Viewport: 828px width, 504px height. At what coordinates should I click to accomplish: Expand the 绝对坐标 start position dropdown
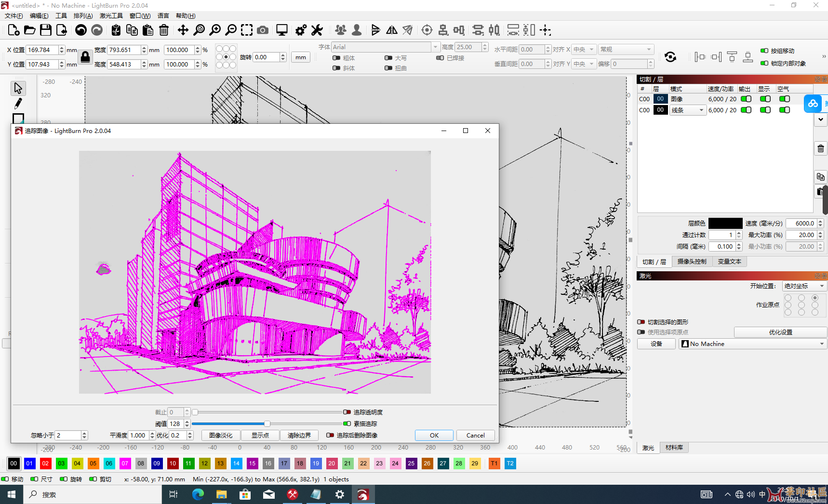[803, 286]
